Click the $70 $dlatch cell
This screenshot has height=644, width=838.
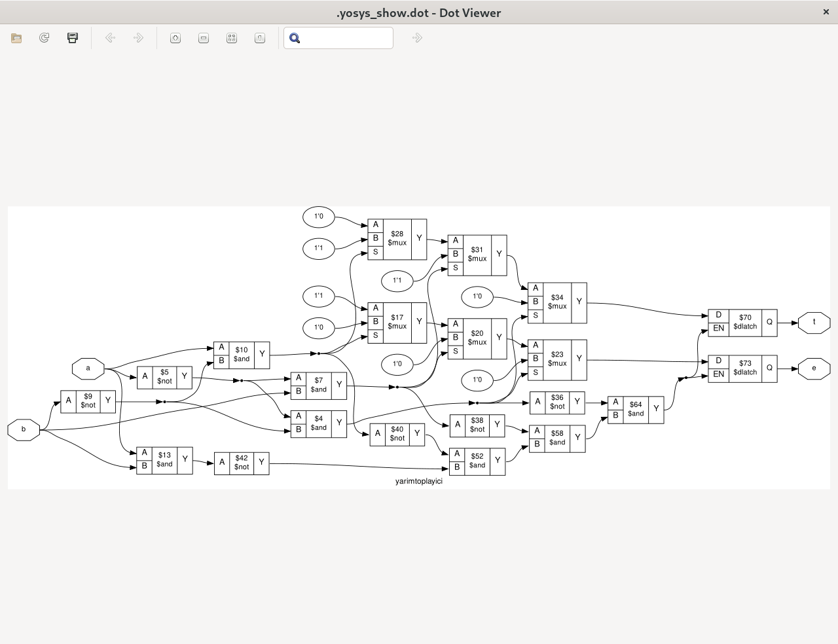(x=742, y=323)
